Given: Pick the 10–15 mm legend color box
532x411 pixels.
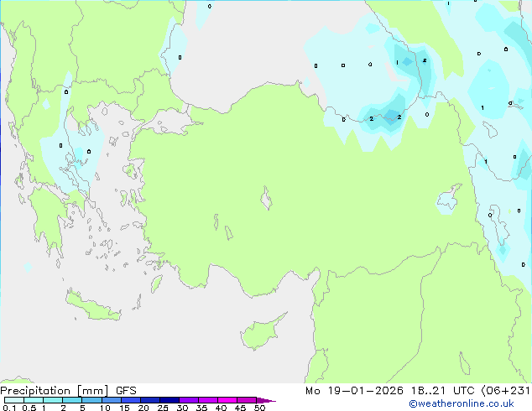Looking at the screenshot, I should coord(111,400).
